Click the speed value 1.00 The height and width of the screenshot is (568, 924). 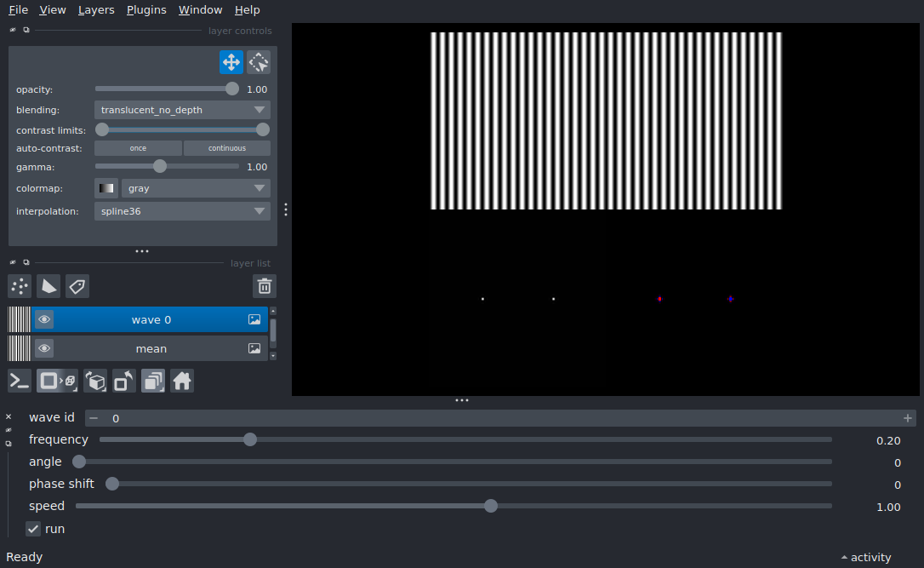coord(888,508)
